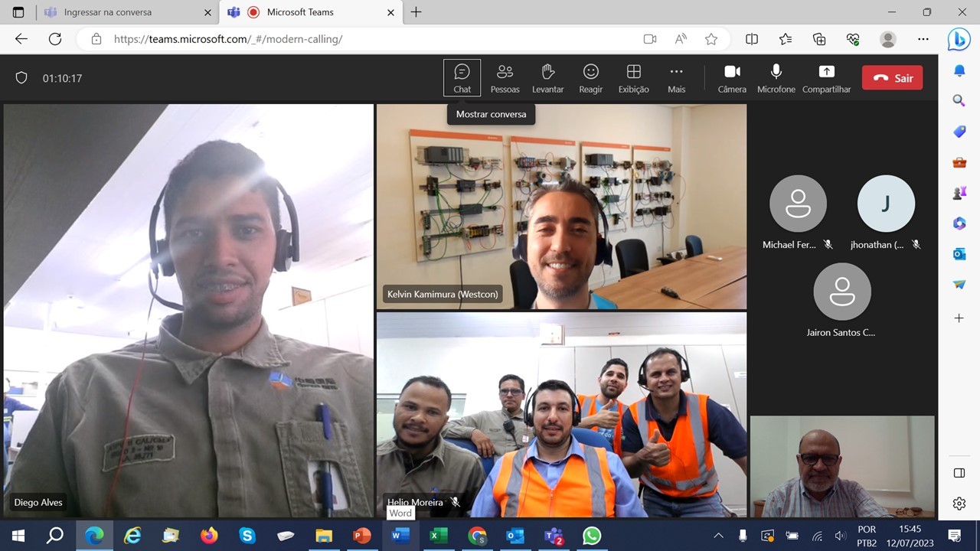
Task: Click the Bing Copilot sidebar icon
Action: click(959, 39)
